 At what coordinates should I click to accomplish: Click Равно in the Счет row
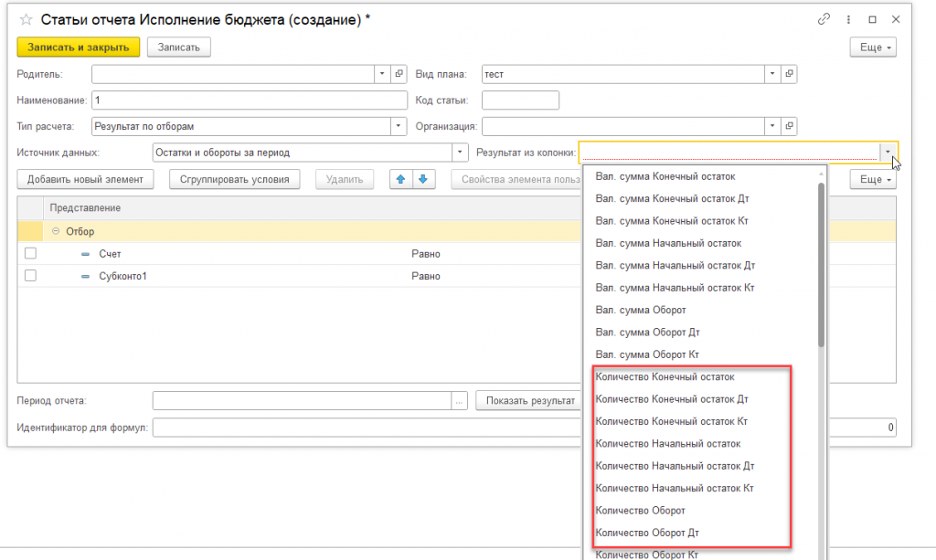426,254
